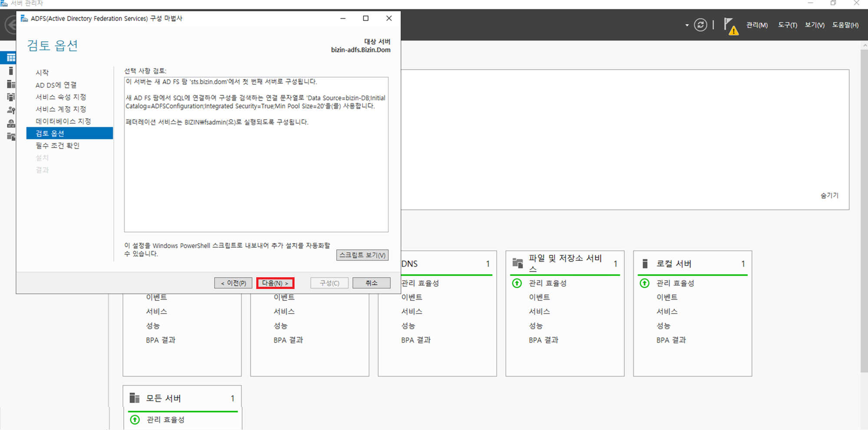Open the DNS role tile header
This screenshot has width=868, height=430.
pyautogui.click(x=410, y=264)
